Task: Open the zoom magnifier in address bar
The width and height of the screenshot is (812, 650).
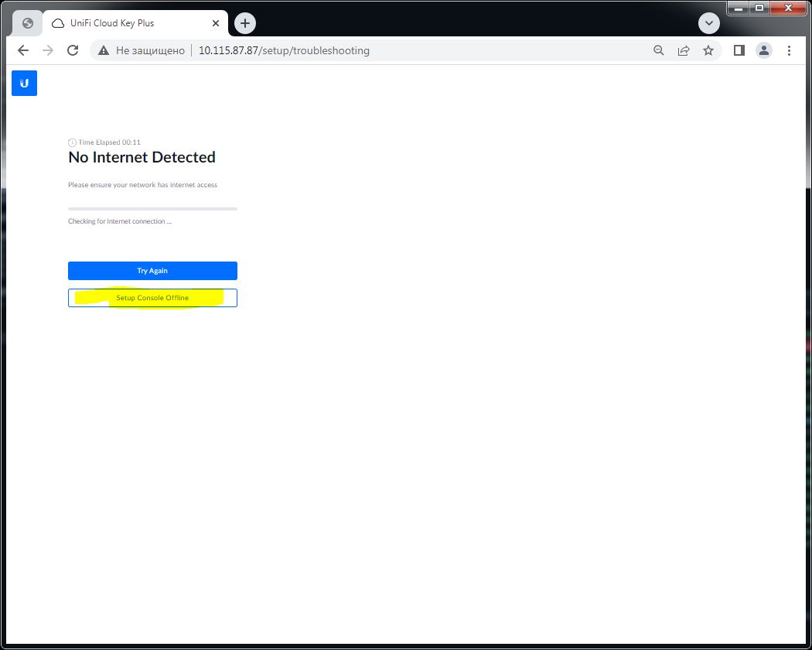Action: (659, 50)
